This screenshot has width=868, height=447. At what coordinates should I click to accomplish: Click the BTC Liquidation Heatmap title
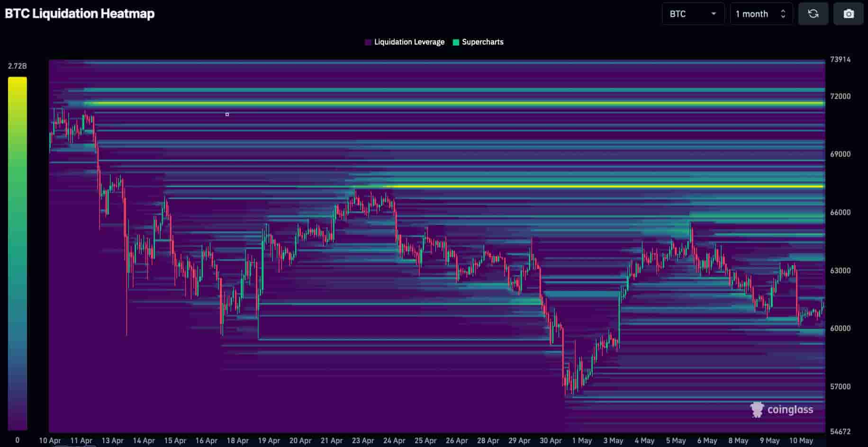coord(80,13)
